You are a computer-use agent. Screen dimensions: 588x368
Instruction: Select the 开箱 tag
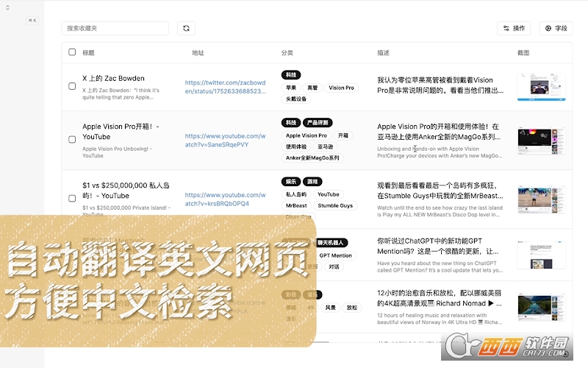point(343,135)
